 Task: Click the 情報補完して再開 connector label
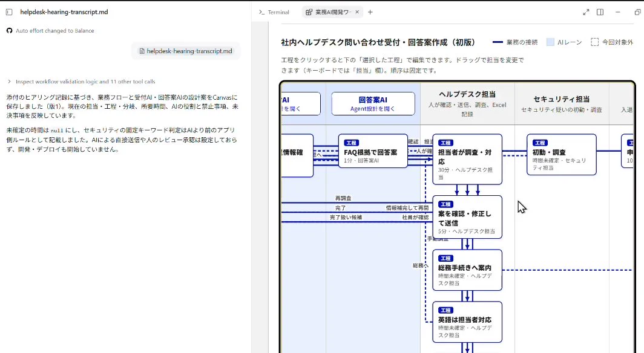pos(407,209)
